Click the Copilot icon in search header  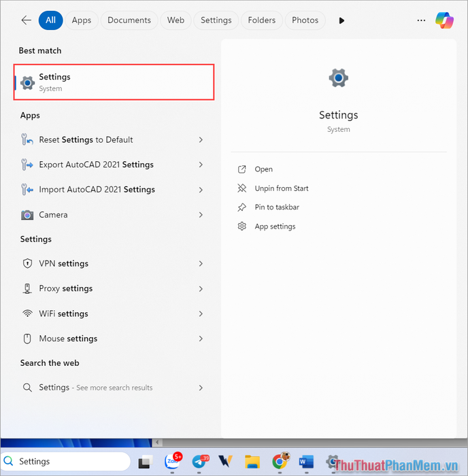click(x=445, y=20)
